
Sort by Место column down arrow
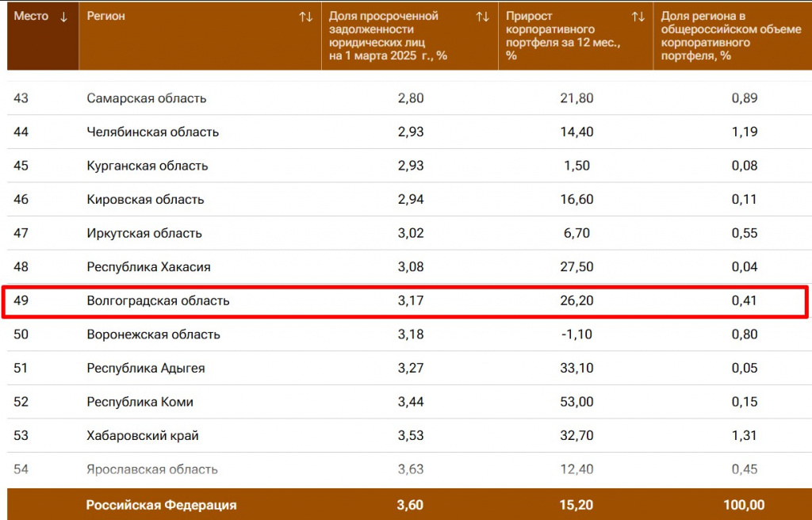63,17
